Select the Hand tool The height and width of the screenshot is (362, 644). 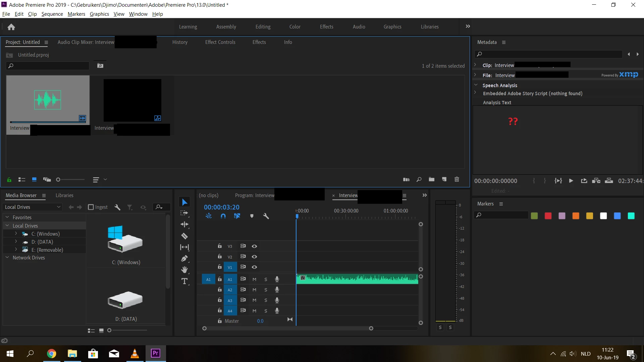pyautogui.click(x=184, y=270)
